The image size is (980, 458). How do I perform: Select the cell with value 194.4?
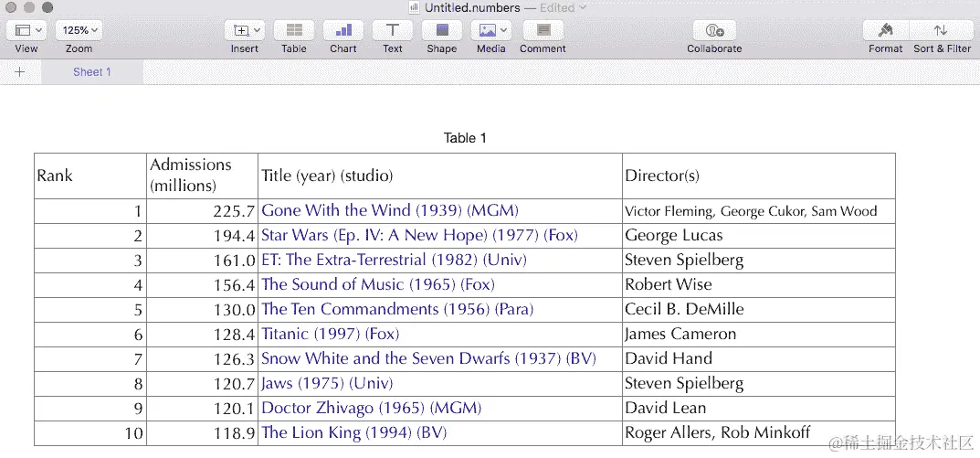(x=203, y=236)
